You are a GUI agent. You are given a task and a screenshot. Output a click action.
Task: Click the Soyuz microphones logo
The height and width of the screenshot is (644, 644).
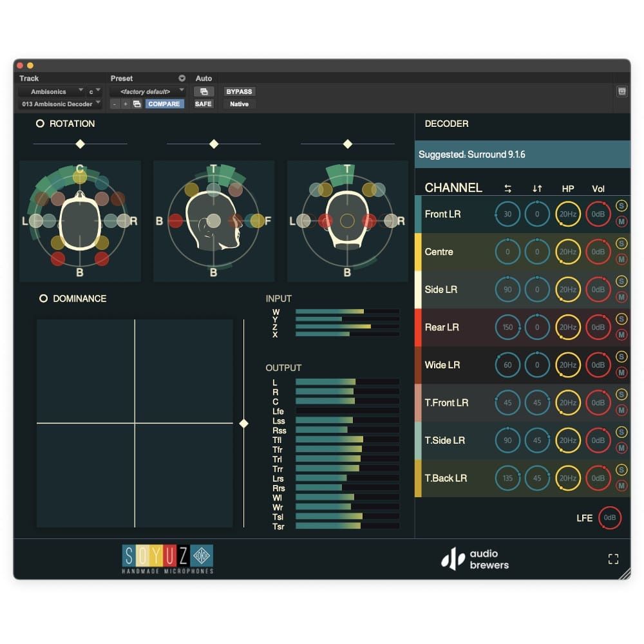[167, 558]
